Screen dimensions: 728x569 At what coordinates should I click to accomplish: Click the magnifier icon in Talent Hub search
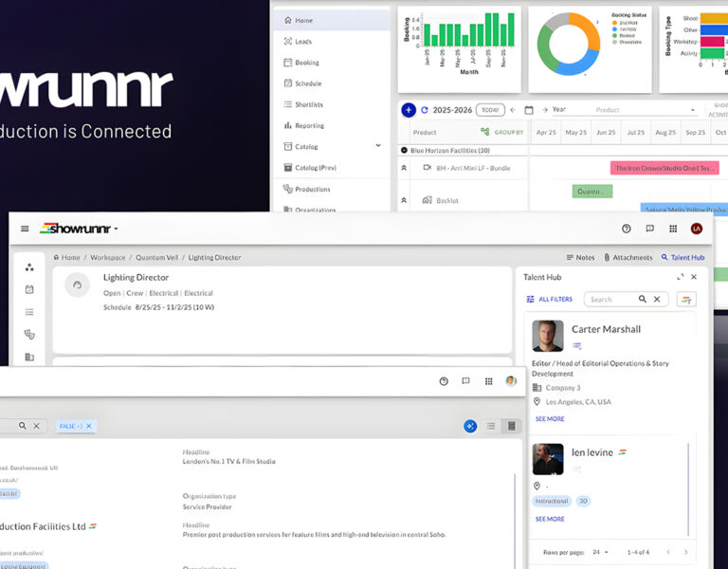click(643, 299)
